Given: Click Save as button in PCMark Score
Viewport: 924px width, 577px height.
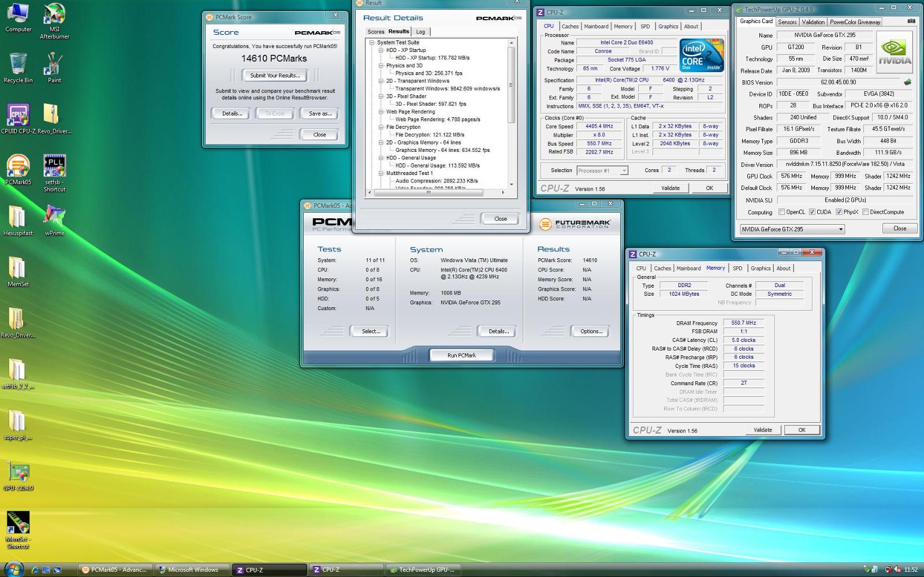Looking at the screenshot, I should 320,114.
